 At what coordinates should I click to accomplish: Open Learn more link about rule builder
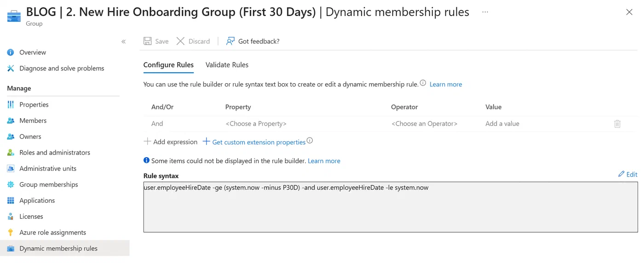pos(446,85)
